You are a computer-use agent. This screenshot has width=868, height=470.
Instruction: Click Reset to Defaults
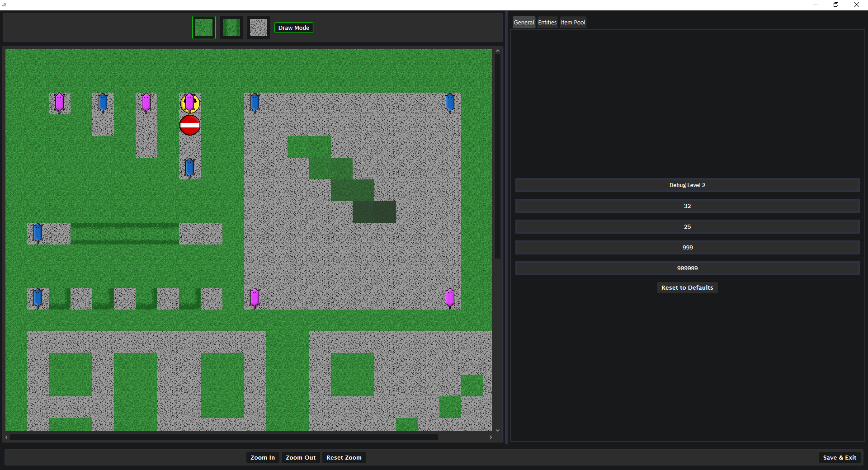click(x=687, y=288)
